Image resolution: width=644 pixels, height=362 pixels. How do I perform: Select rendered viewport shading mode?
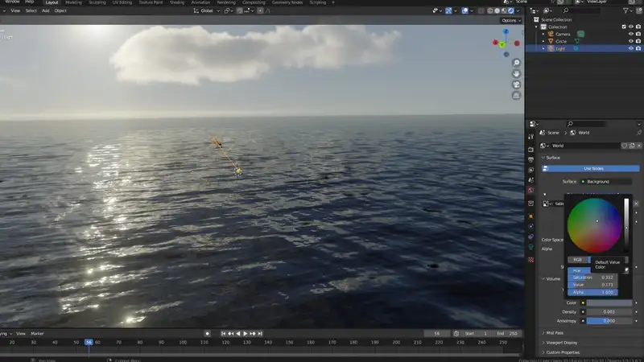[x=511, y=11]
